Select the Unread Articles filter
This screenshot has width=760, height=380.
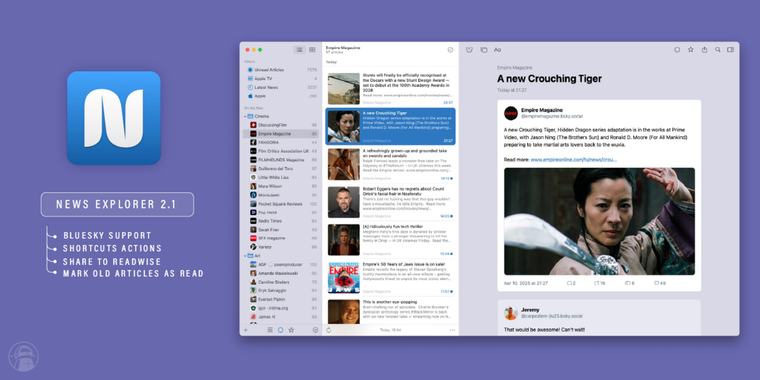[282, 70]
